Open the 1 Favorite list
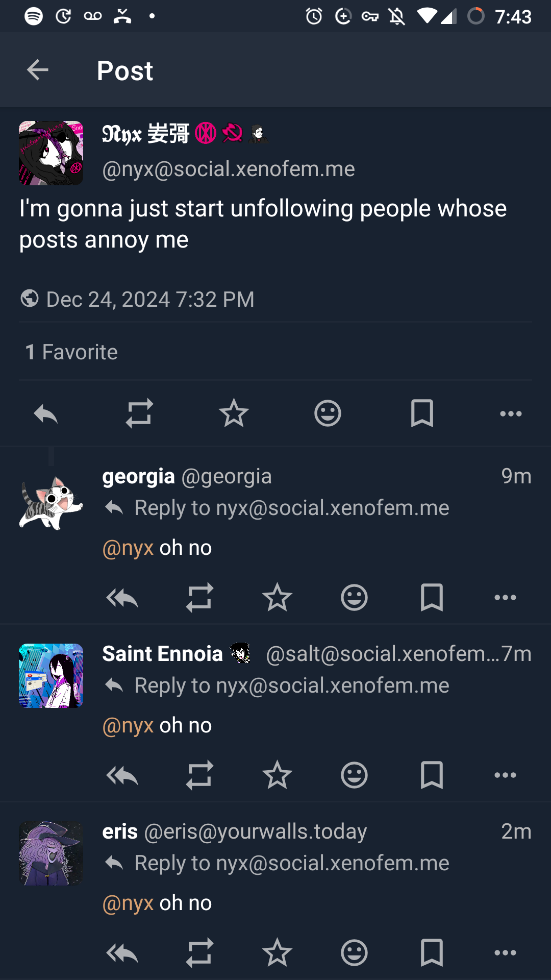 coord(71,352)
